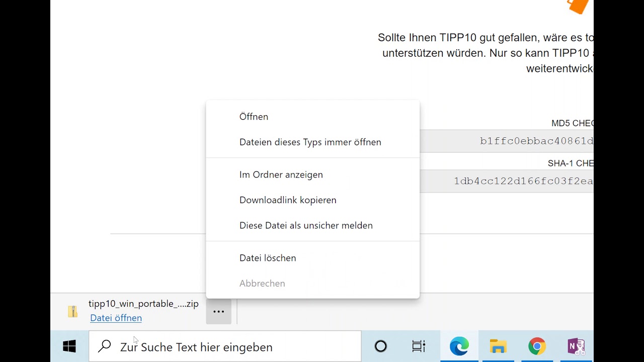Open the Windows Start menu

pyautogui.click(x=69, y=346)
